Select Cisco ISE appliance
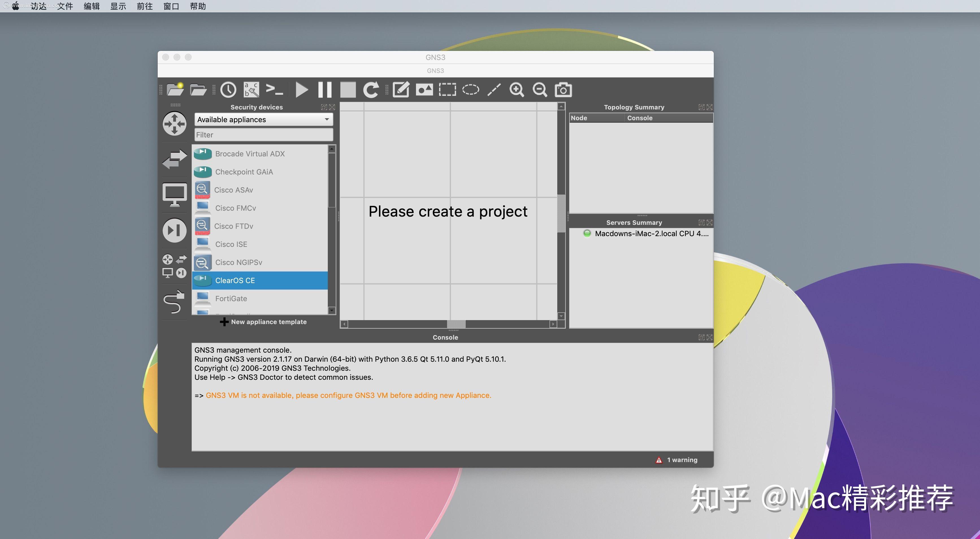 (260, 244)
